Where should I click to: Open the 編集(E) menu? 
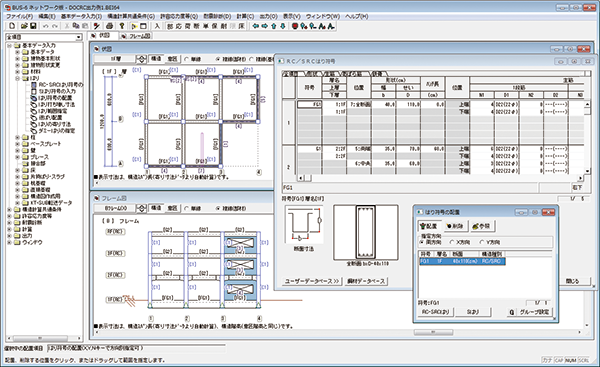(x=47, y=16)
